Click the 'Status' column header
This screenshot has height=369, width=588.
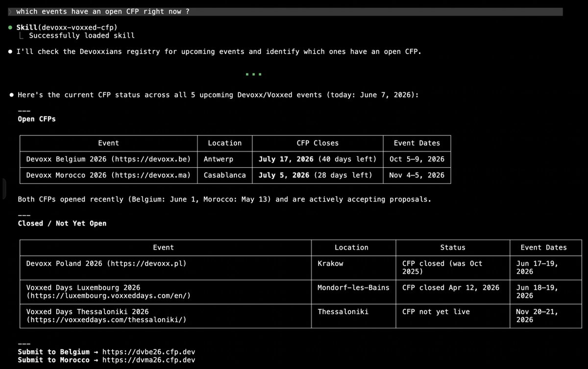453,247
